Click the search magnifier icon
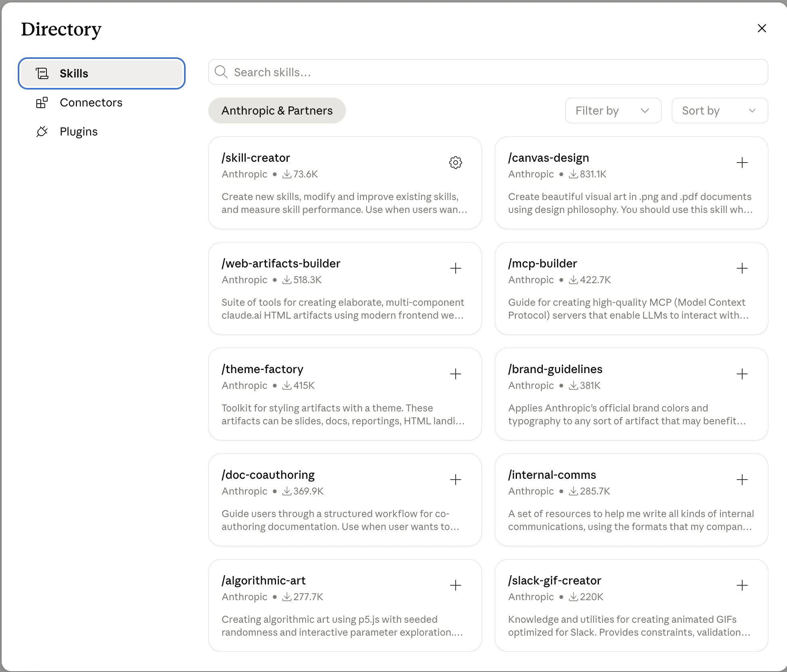 tap(221, 72)
